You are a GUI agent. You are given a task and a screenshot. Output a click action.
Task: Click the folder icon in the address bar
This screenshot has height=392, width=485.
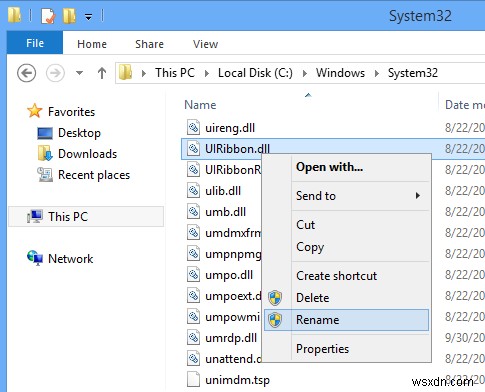coord(126,72)
